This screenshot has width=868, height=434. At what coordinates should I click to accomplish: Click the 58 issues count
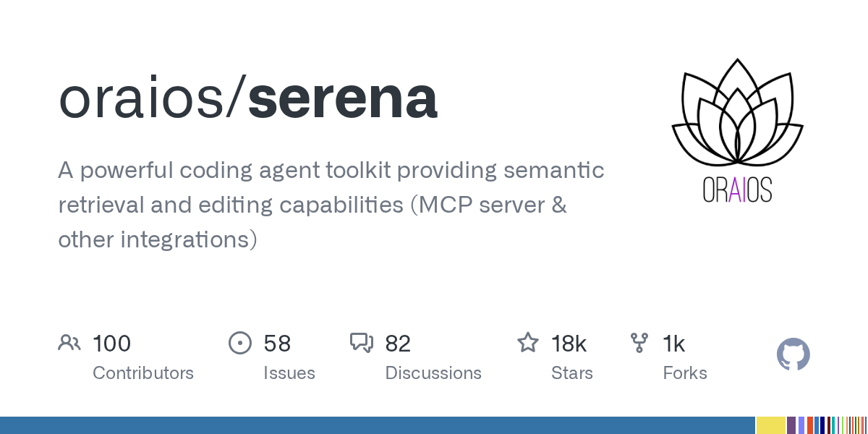click(277, 343)
